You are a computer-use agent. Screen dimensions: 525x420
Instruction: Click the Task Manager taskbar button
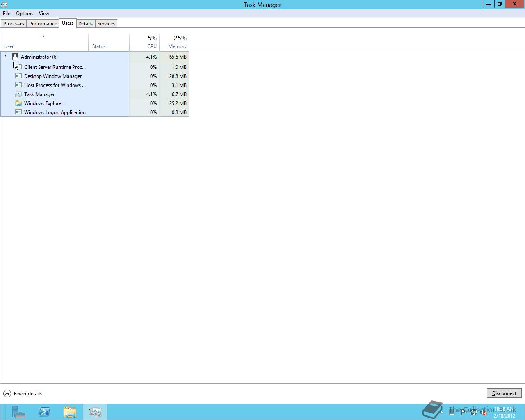pyautogui.click(x=95, y=412)
